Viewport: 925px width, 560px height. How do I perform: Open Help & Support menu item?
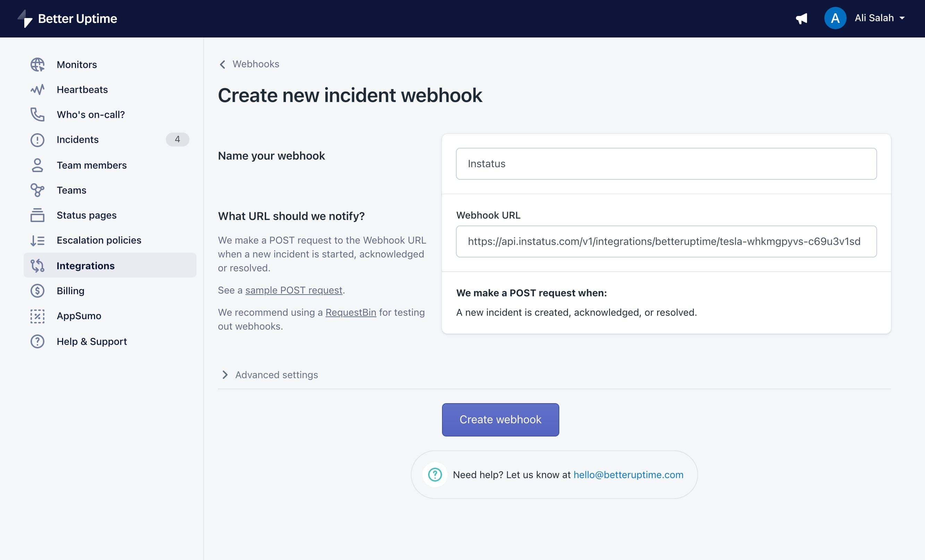[92, 341]
